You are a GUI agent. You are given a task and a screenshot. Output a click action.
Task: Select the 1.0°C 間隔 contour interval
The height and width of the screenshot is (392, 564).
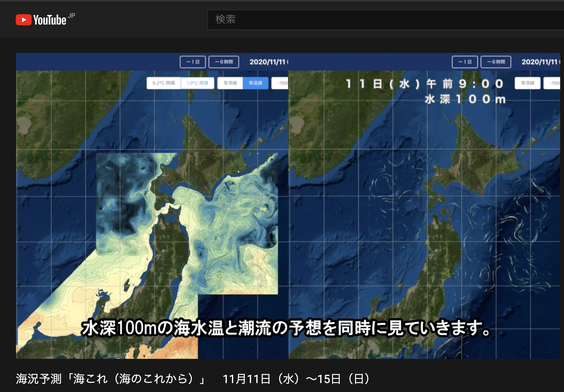coord(197,83)
